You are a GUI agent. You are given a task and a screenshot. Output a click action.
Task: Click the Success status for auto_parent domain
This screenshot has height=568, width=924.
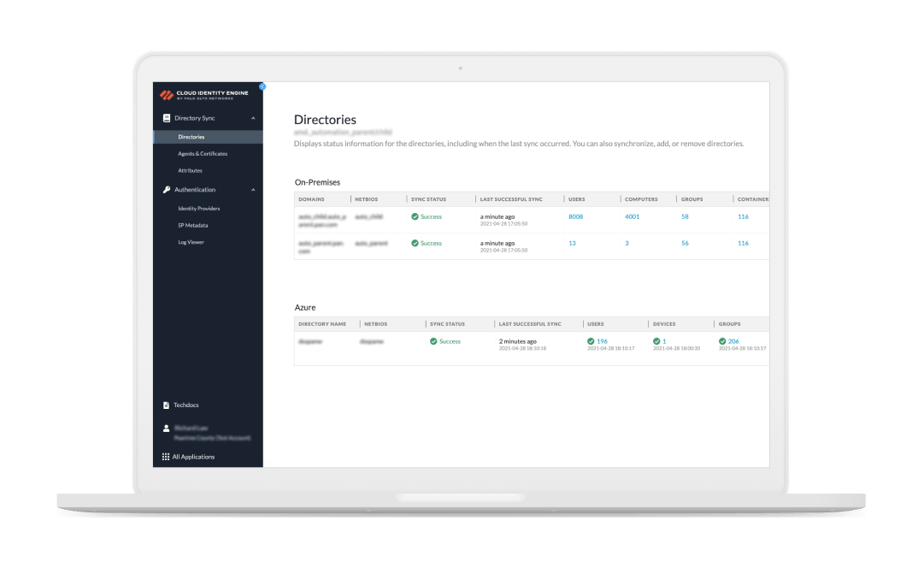coord(429,243)
